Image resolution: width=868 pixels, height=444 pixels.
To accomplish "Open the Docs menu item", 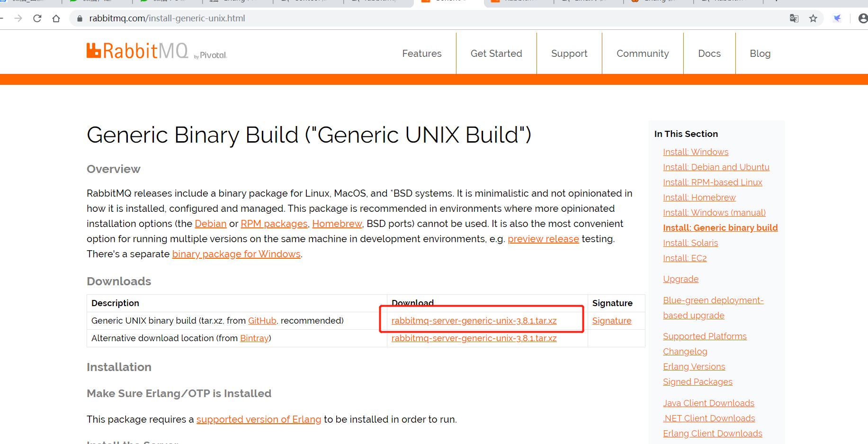I will (709, 54).
